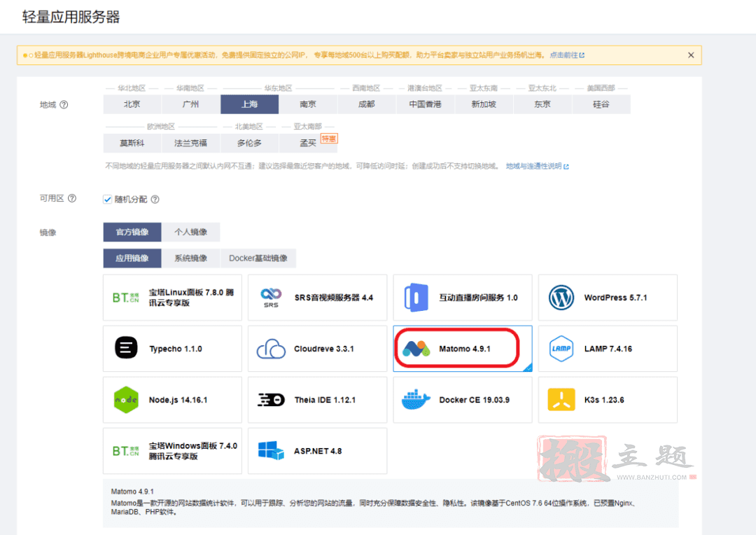The image size is (756, 535).
Task: Choose the 莫斯科 region
Action: (x=132, y=143)
